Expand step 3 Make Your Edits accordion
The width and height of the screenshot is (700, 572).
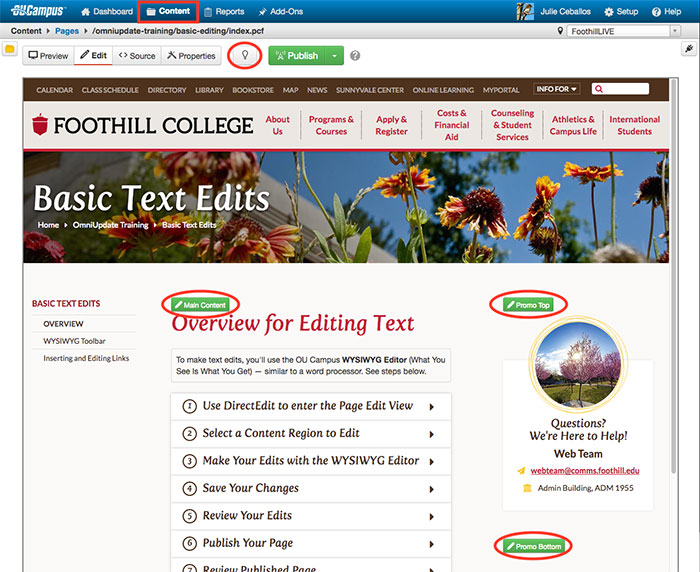pyautogui.click(x=311, y=461)
